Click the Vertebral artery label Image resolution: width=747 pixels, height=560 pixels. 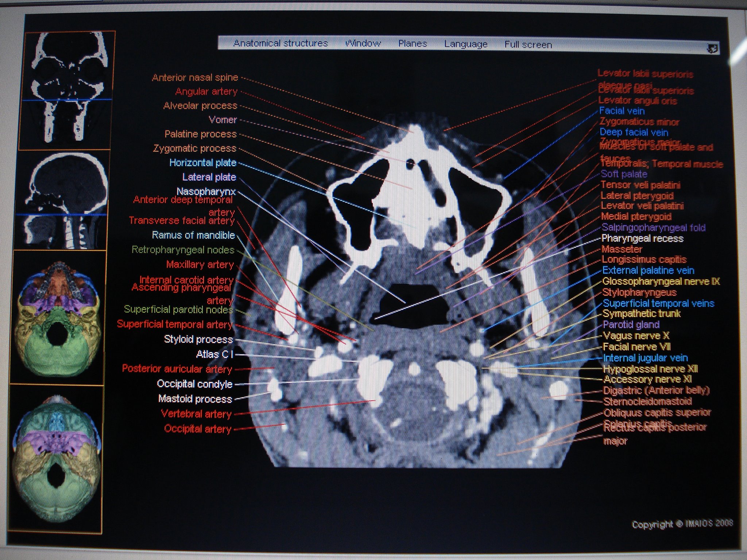click(x=196, y=414)
